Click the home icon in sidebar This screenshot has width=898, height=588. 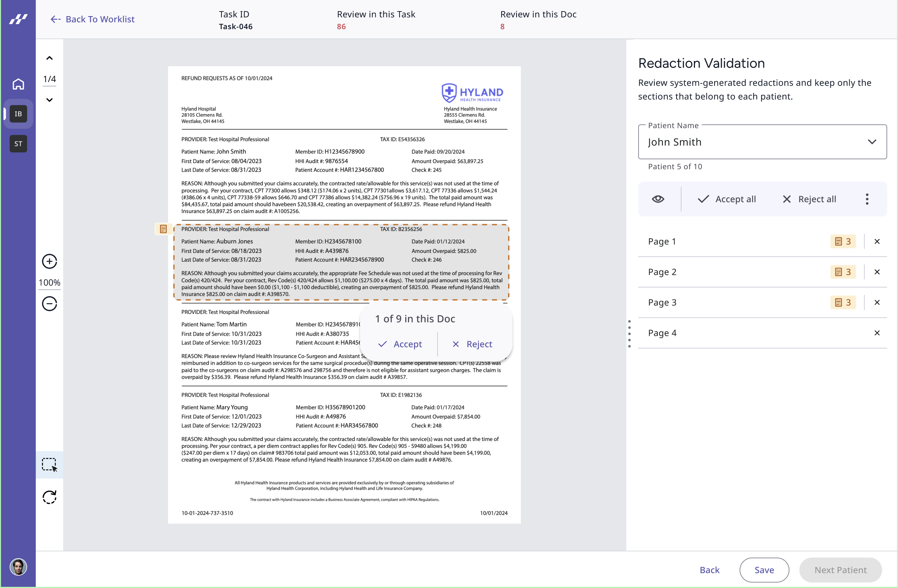[18, 84]
